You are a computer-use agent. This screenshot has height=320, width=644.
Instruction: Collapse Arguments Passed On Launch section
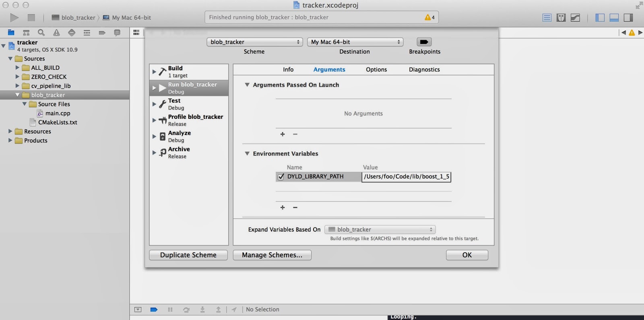(247, 85)
